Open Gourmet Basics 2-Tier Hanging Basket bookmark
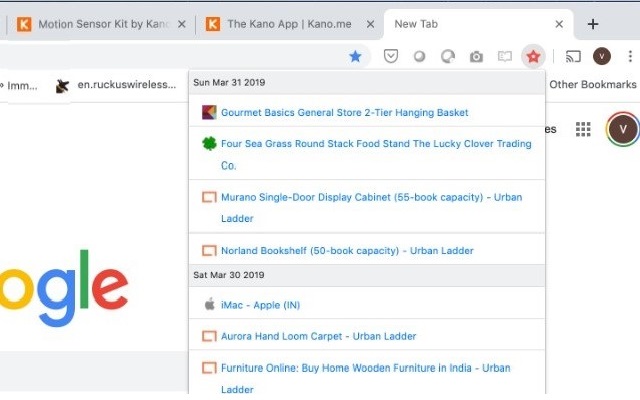 tap(344, 113)
